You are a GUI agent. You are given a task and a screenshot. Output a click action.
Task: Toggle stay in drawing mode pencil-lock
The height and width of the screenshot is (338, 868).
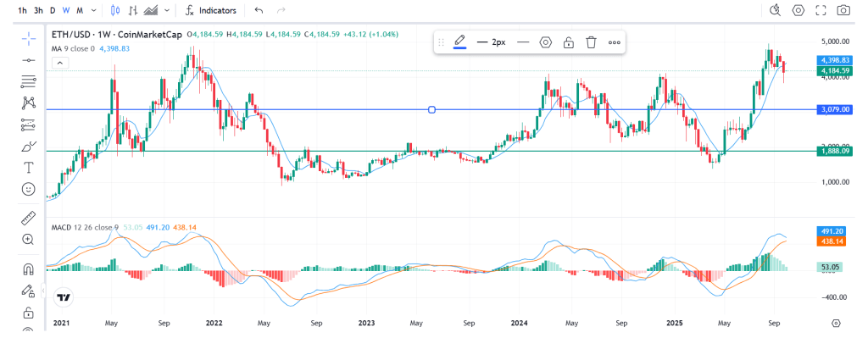coord(28,291)
